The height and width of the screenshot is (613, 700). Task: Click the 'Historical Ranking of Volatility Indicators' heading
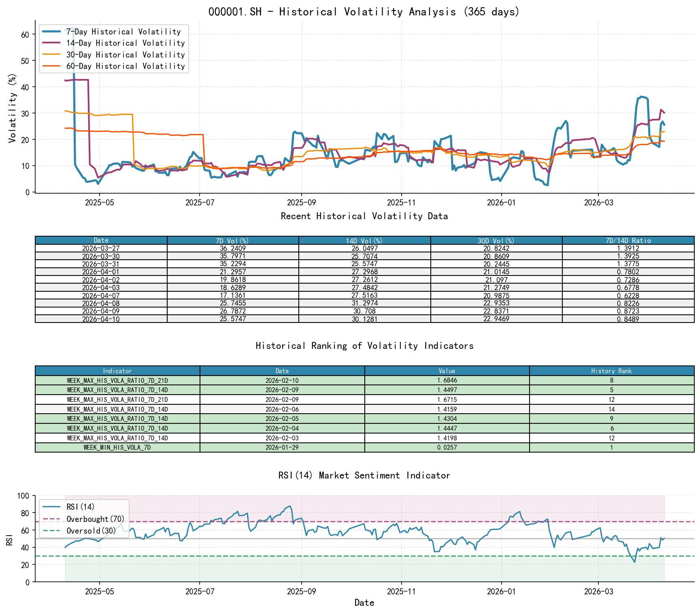(x=364, y=346)
